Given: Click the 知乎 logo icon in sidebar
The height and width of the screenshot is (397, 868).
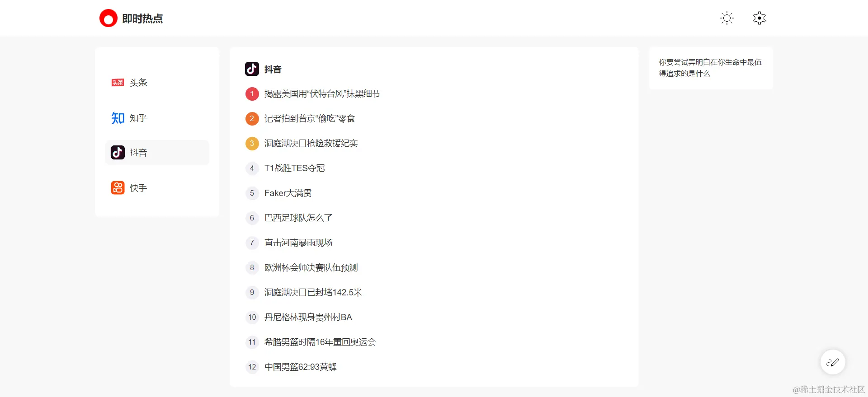Looking at the screenshot, I should (118, 118).
